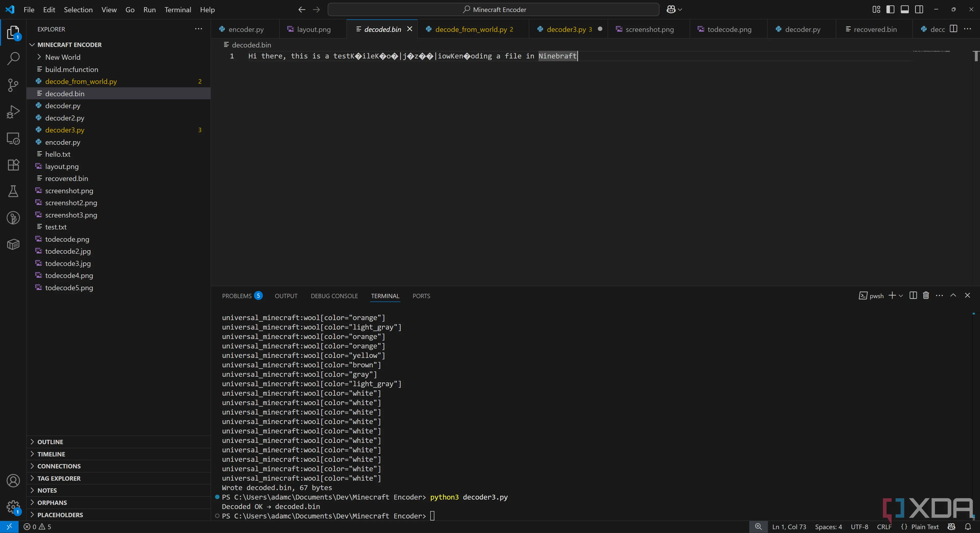980x533 pixels.
Task: Open Extensions view icon
Action: coord(13,165)
